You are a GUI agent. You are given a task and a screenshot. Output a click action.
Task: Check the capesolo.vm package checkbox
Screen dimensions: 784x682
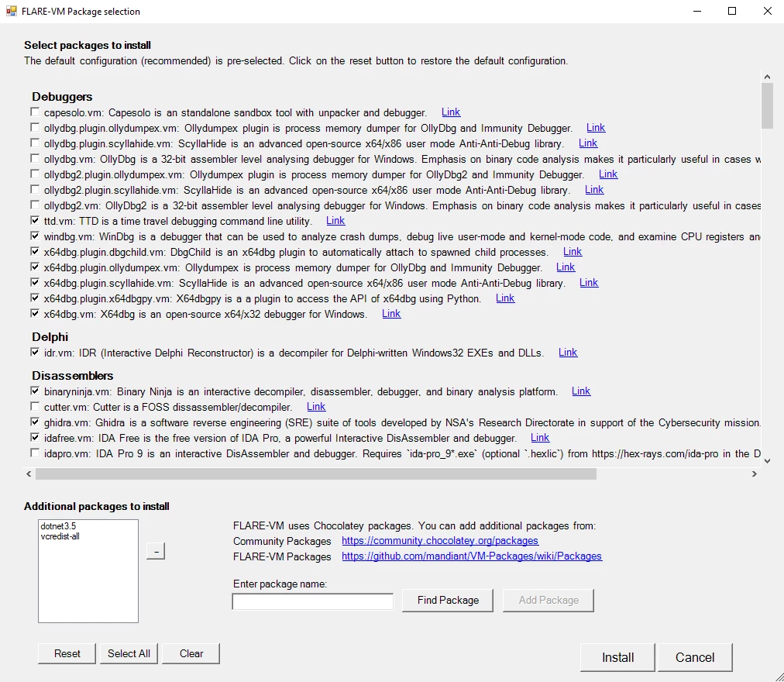[x=35, y=112]
